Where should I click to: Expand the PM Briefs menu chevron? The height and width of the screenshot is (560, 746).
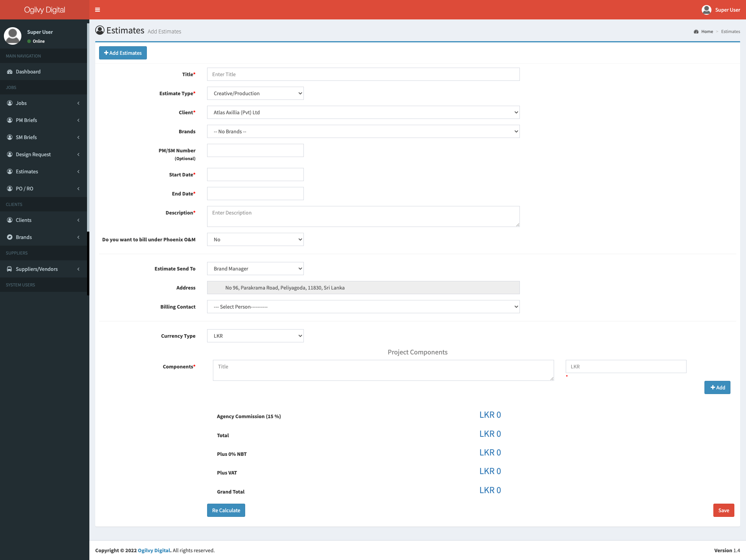click(78, 120)
